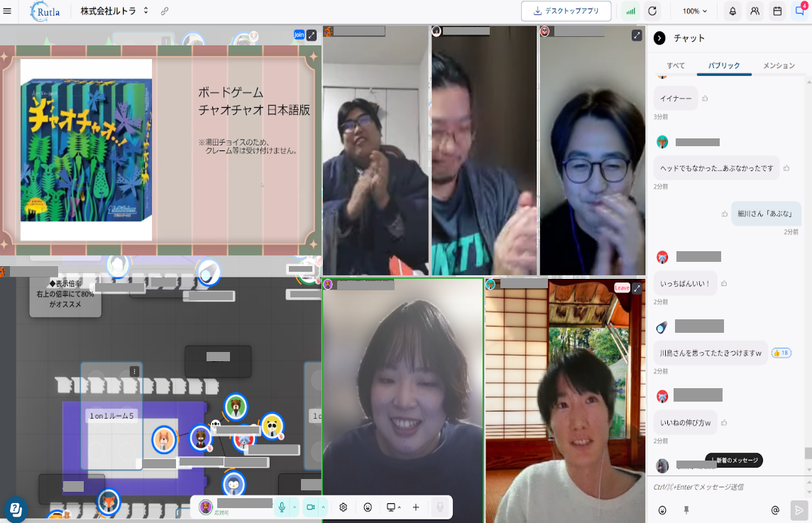Open the members list icon
Screen dimensions: 812x523
pyautogui.click(x=755, y=11)
